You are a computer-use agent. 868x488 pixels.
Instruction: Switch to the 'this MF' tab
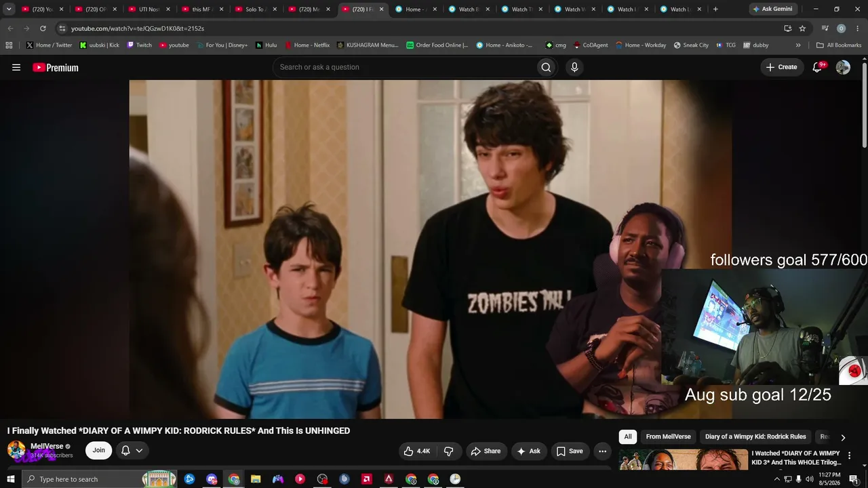[x=201, y=9]
